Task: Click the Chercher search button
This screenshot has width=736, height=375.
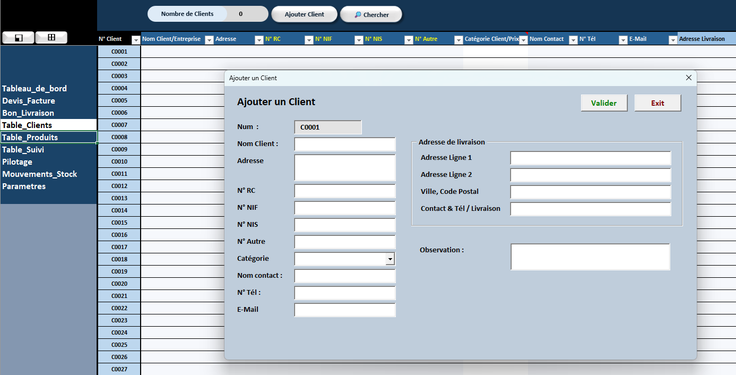Action: (371, 15)
